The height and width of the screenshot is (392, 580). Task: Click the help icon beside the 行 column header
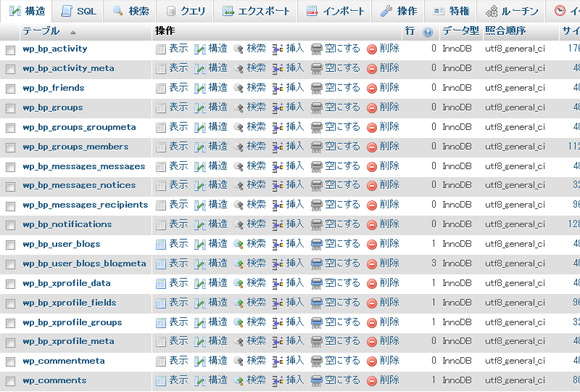428,32
